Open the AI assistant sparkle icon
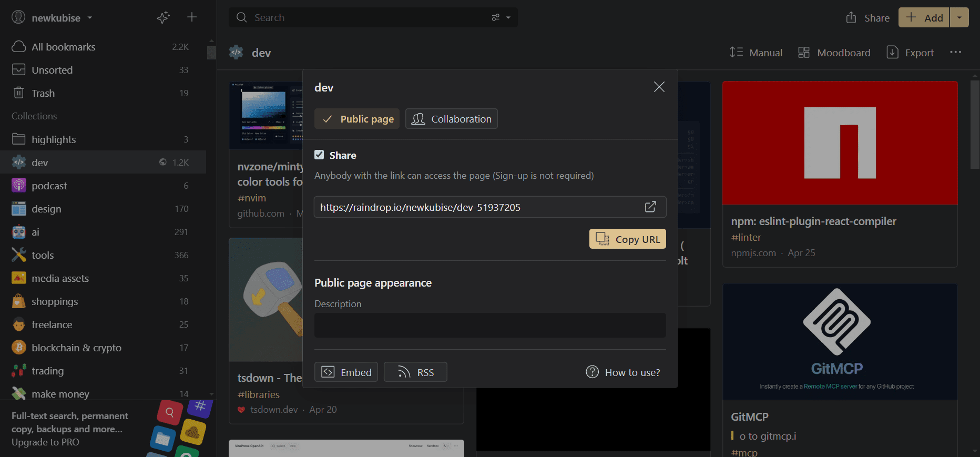 coord(163,17)
